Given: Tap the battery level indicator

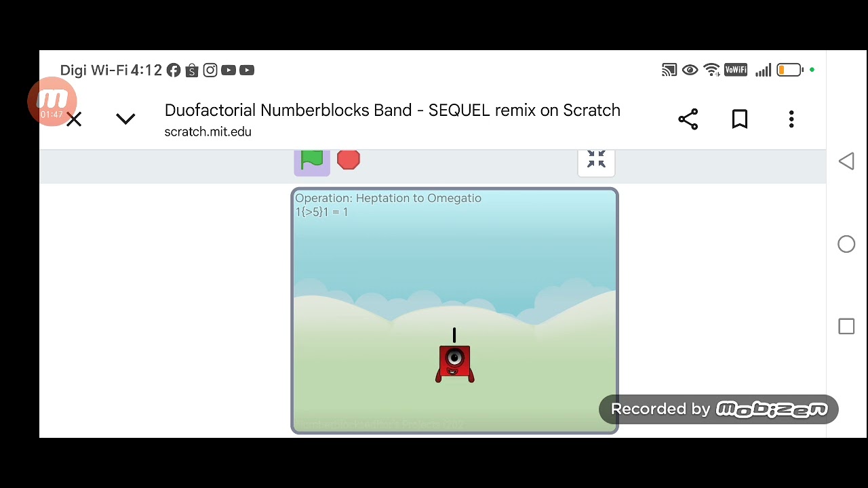Looking at the screenshot, I should tap(789, 70).
